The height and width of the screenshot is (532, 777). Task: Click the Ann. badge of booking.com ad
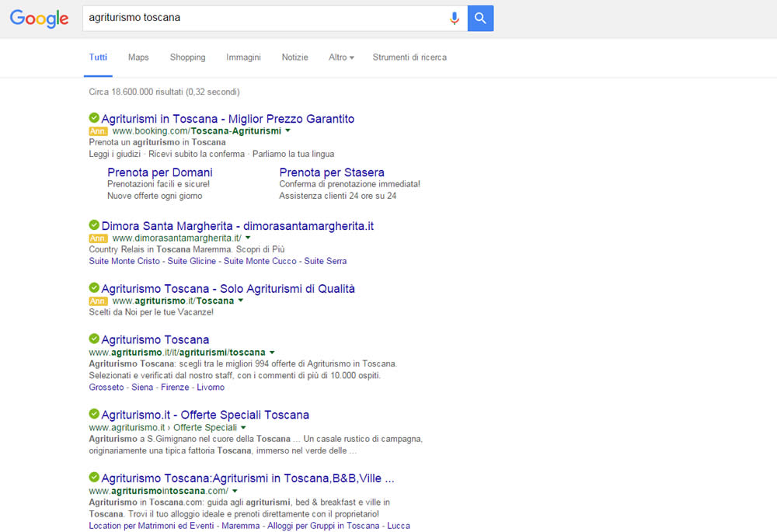coord(98,131)
